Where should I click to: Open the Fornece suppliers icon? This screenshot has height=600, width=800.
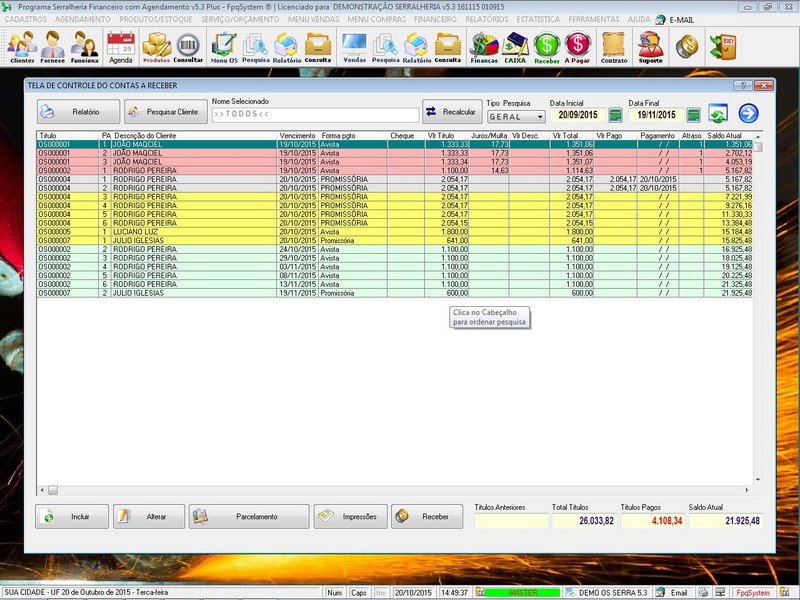(53, 47)
